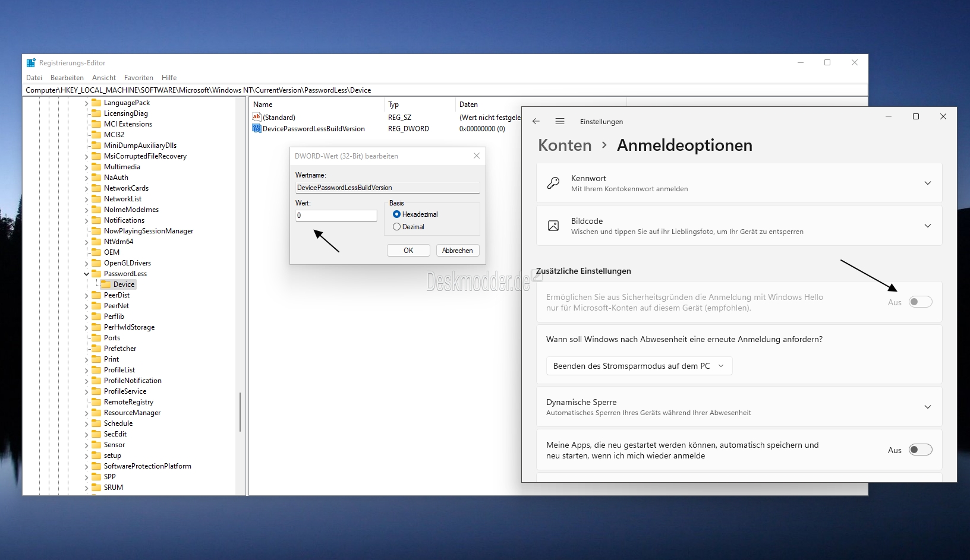Click the REG_DWORD type cell
Image resolution: width=970 pixels, height=560 pixels.
point(408,129)
